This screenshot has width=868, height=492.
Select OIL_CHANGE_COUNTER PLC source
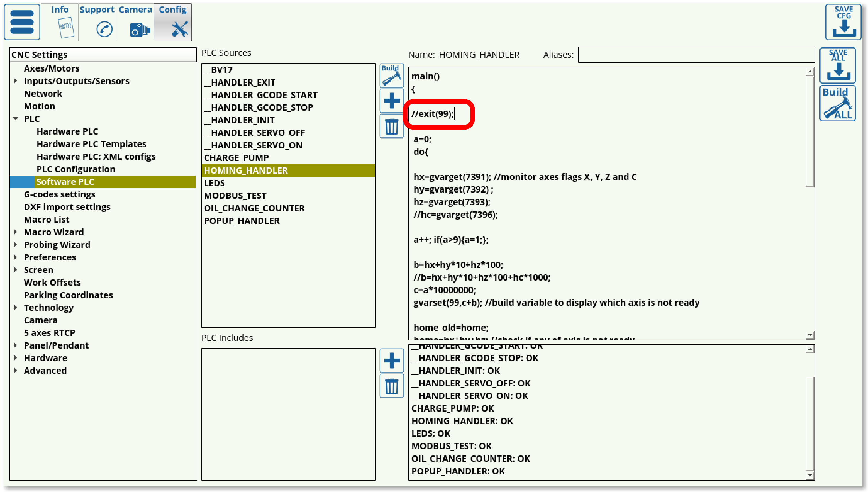254,208
